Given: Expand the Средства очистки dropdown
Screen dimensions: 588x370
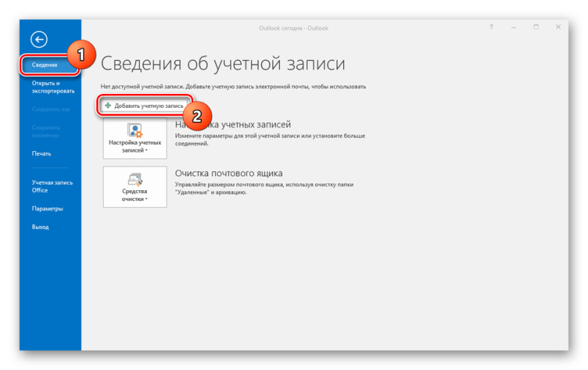Looking at the screenshot, I should [135, 187].
